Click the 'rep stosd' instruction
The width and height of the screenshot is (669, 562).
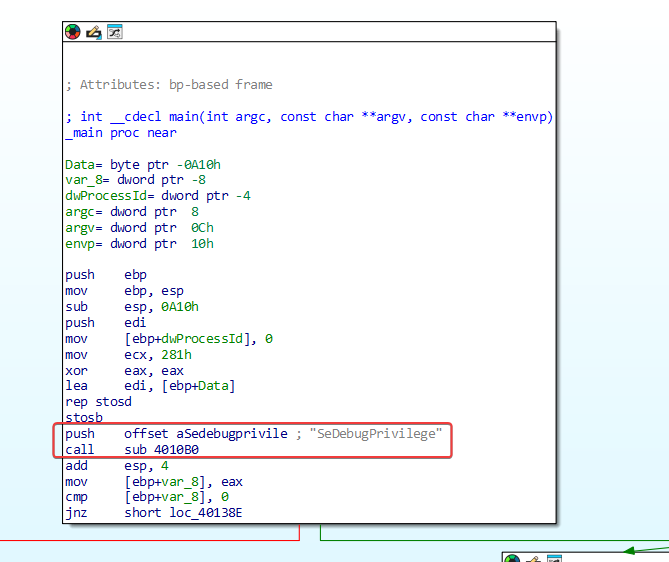pos(98,402)
